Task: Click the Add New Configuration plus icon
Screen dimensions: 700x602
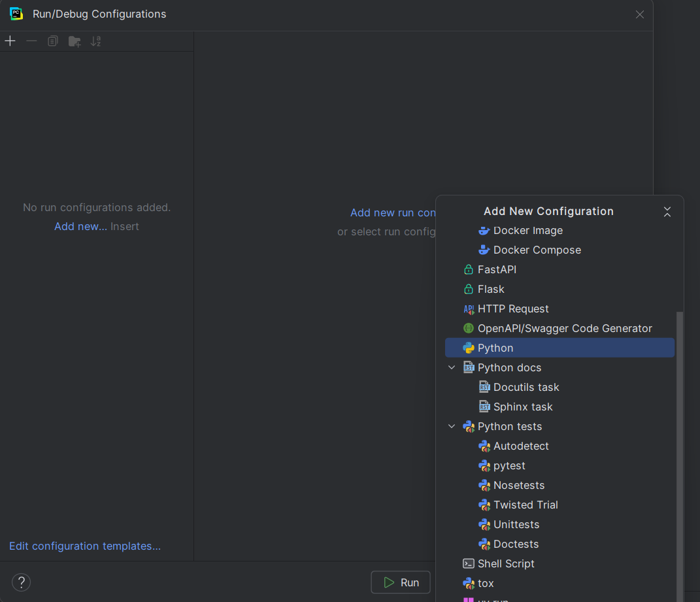Action: (x=10, y=41)
